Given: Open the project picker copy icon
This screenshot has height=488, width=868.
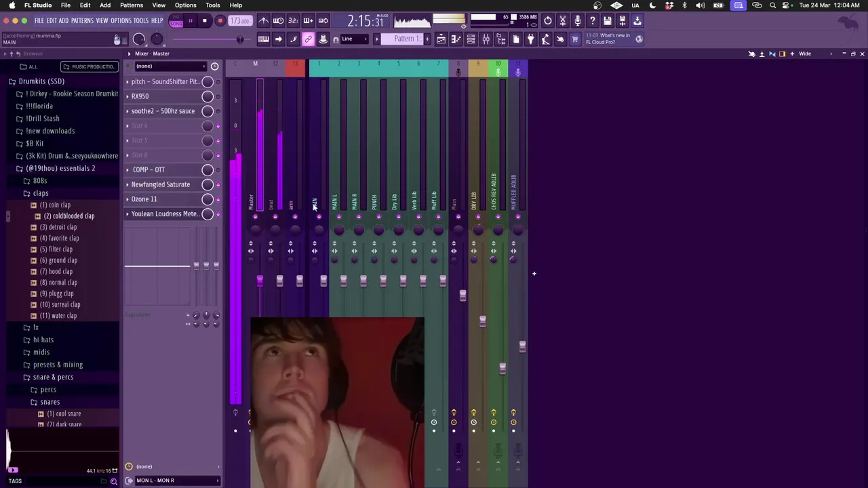Looking at the screenshot, I should pos(515,39).
